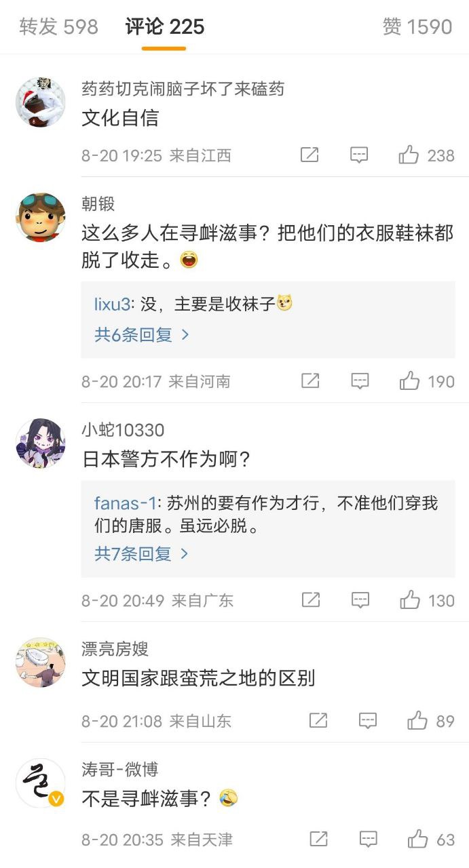Reply icon on 涛哥-微博's comment

368,840
